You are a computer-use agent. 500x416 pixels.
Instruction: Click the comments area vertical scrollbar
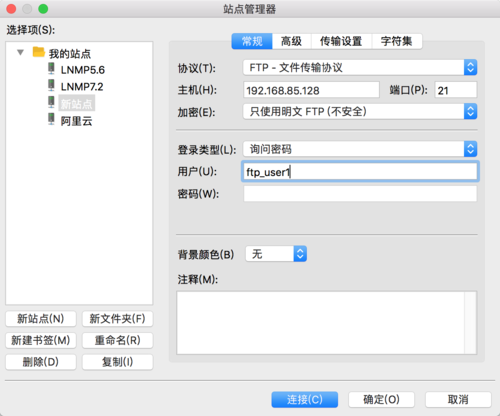click(x=470, y=323)
